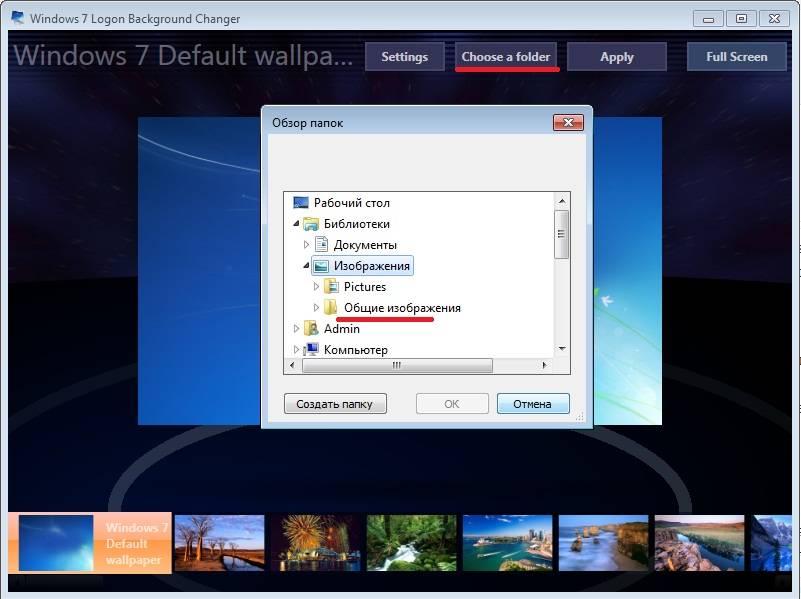Select the Документы library
This screenshot has width=801, height=599.
(x=365, y=245)
